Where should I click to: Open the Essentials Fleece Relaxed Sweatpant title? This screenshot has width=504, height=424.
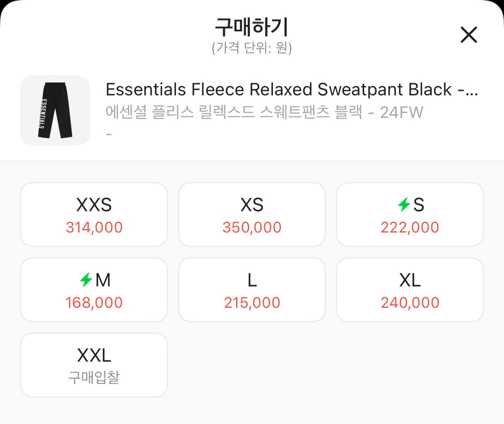point(292,90)
